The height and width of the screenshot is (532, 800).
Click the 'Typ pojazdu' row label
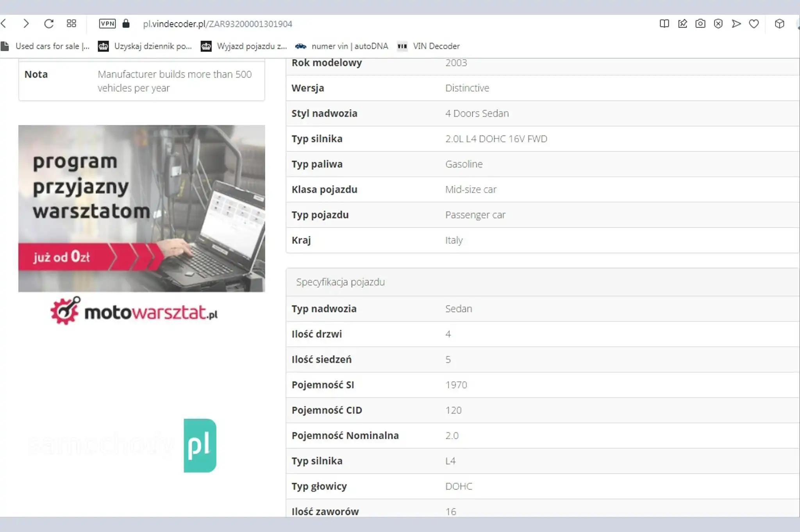[320, 215]
